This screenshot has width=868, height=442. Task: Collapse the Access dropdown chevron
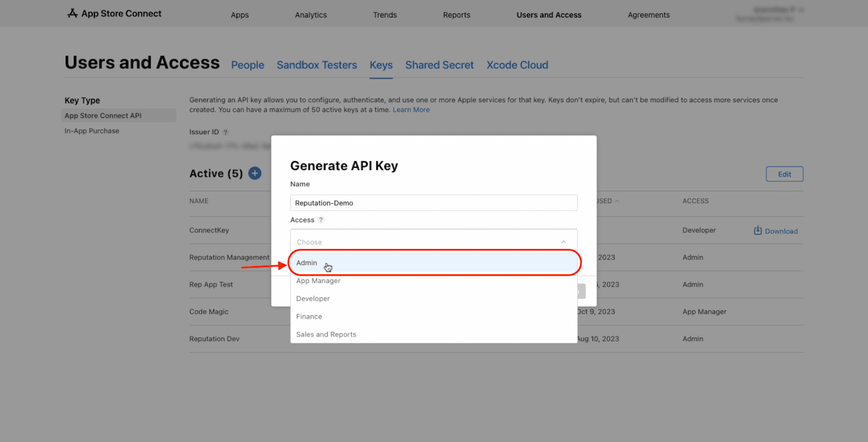[x=563, y=242]
